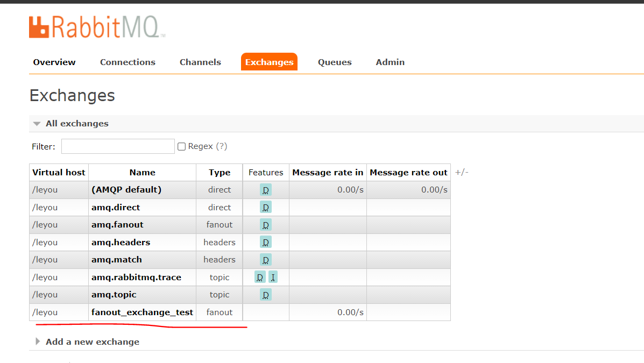Image resolution: width=644 pixels, height=363 pixels.
Task: Open the (AMQP default) exchange
Action: [x=126, y=190]
